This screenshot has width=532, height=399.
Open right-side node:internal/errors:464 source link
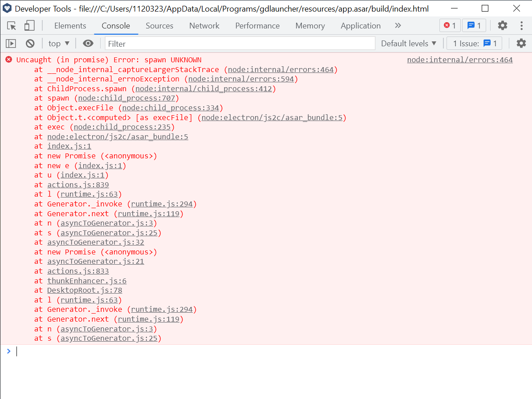460,60
